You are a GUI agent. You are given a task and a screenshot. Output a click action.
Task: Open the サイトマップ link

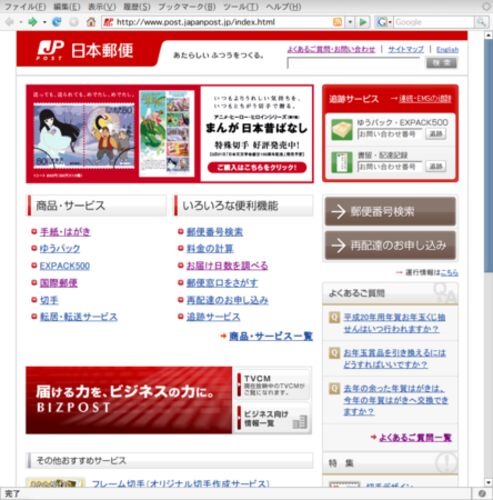pos(406,49)
